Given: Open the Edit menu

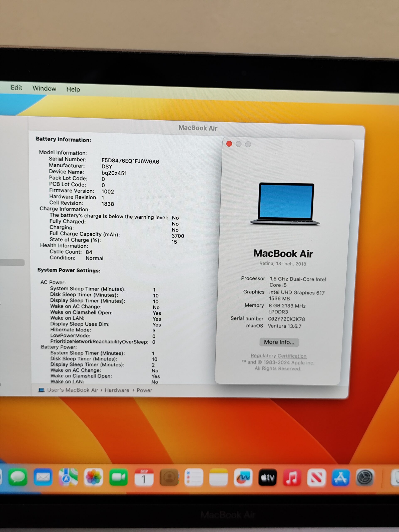Looking at the screenshot, I should point(16,87).
